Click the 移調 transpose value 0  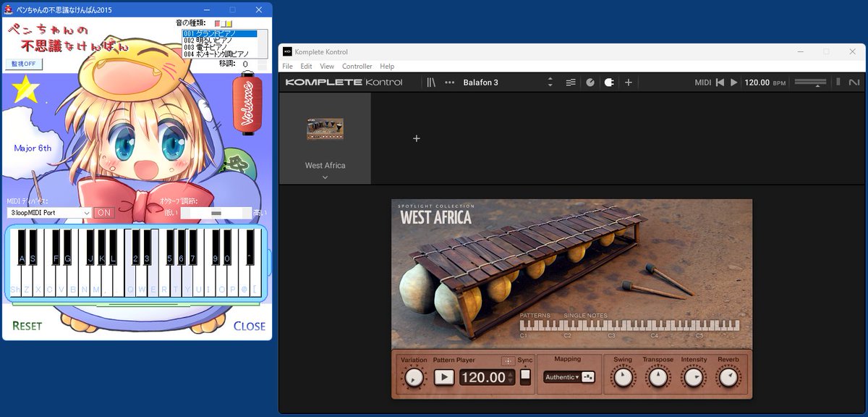point(246,64)
